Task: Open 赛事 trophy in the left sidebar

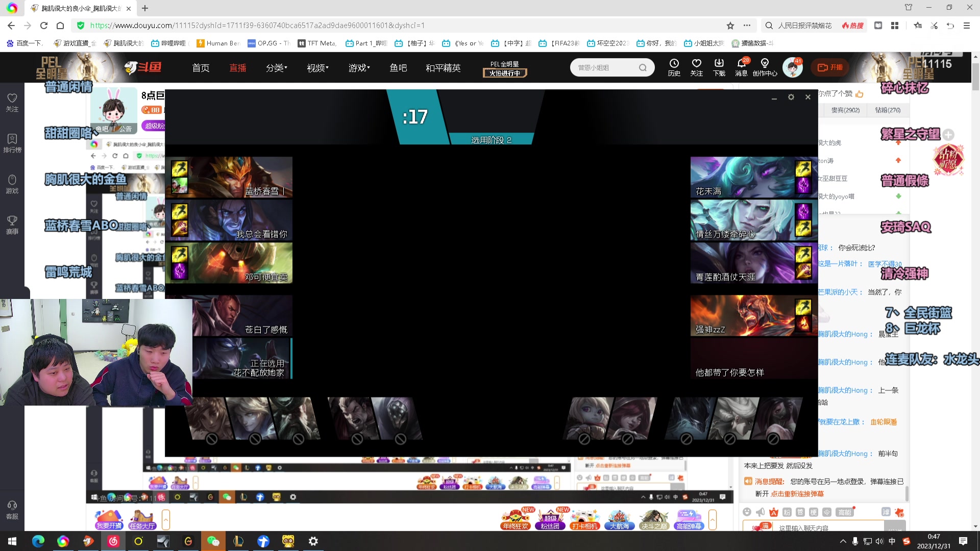Action: click(x=12, y=224)
